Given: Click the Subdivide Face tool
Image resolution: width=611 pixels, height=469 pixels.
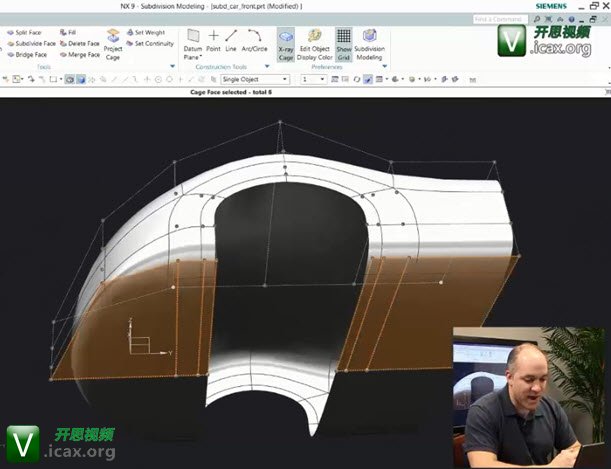Looking at the screenshot, I should [x=30, y=44].
